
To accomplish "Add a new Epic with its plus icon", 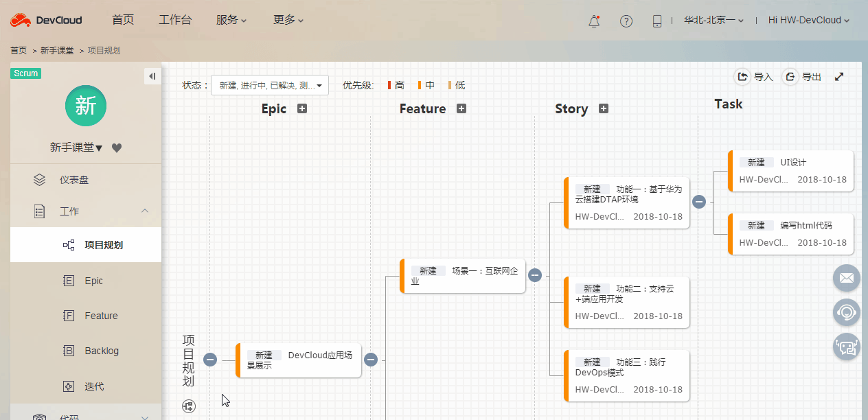I will tap(302, 108).
